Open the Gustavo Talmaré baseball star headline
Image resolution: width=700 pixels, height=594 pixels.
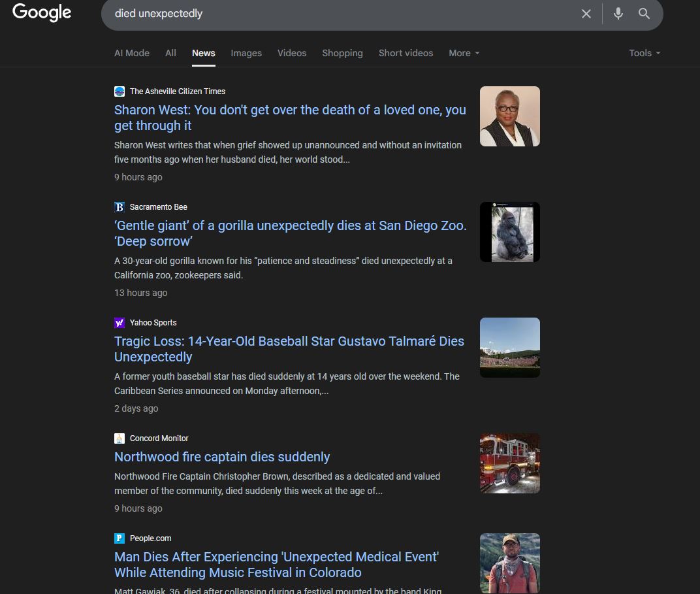click(289, 349)
